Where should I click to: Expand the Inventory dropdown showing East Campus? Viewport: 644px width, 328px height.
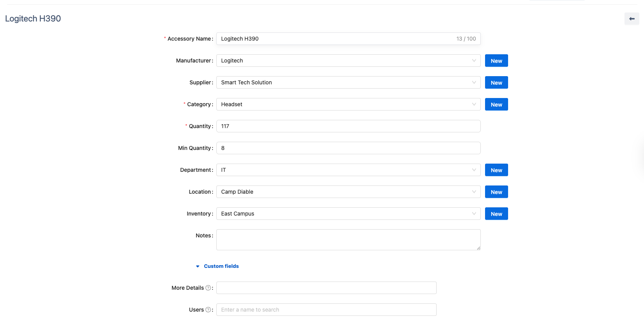pyautogui.click(x=348, y=214)
